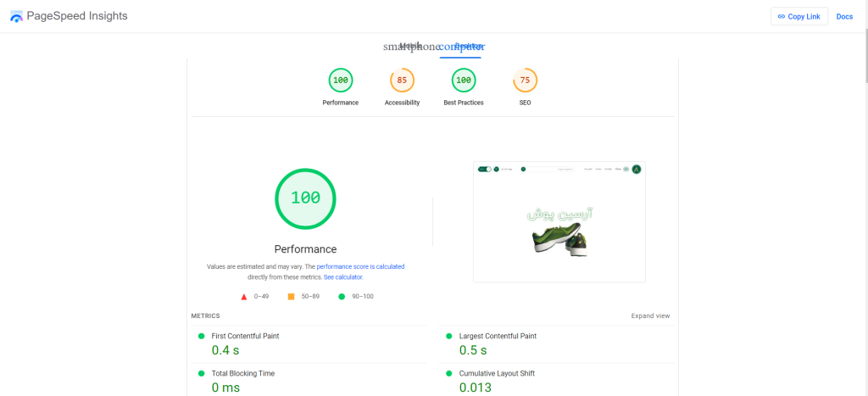Screen dimensions: 868x396
Task: Open the PageSpeed Insights home title
Action: 77,16
